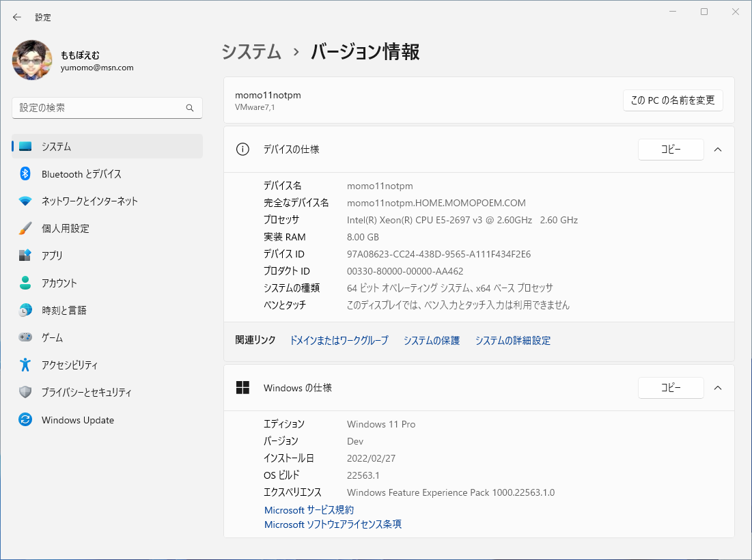Image resolution: width=752 pixels, height=560 pixels.
Task: Click the 実装 RAM value 8.00 GB
Action: pos(363,237)
